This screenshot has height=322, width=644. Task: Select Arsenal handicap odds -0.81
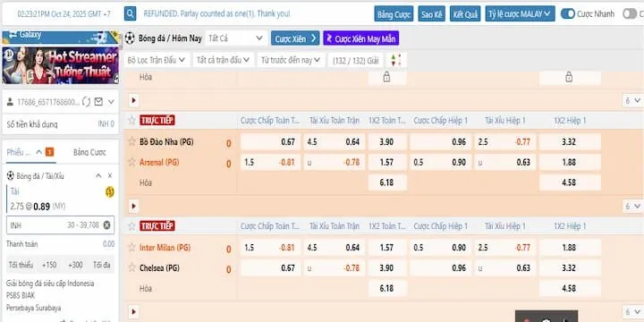pos(270,162)
